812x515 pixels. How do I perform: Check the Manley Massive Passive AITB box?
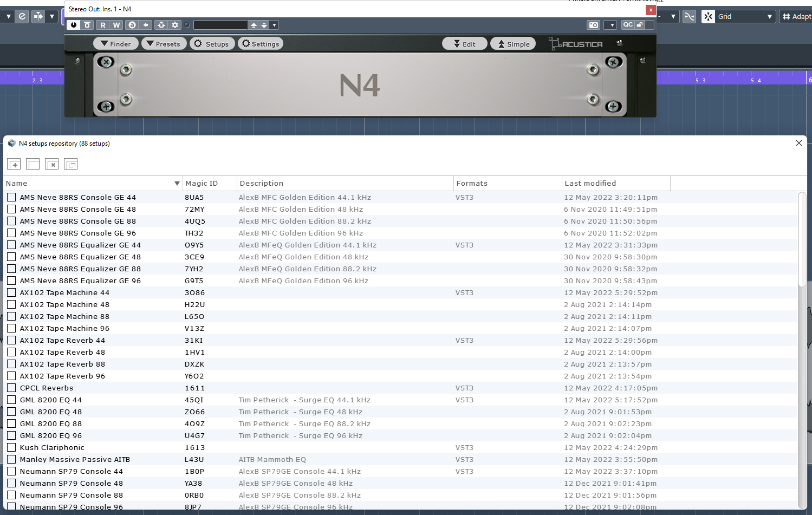[11, 459]
